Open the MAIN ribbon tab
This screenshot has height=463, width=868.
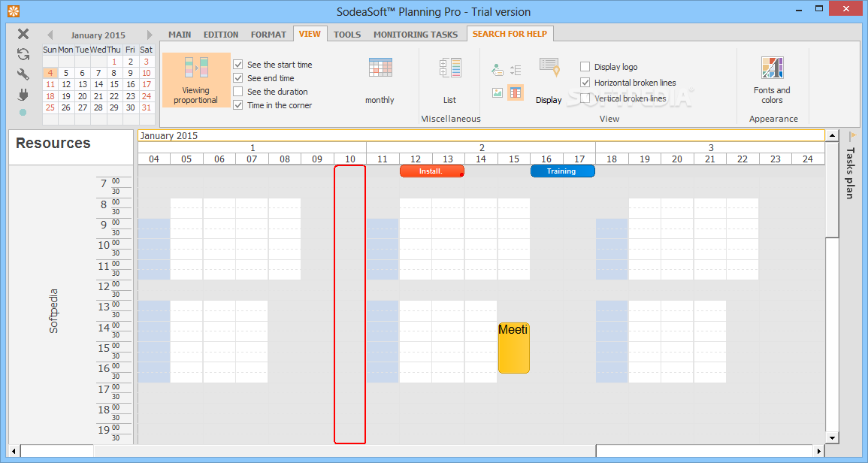180,35
